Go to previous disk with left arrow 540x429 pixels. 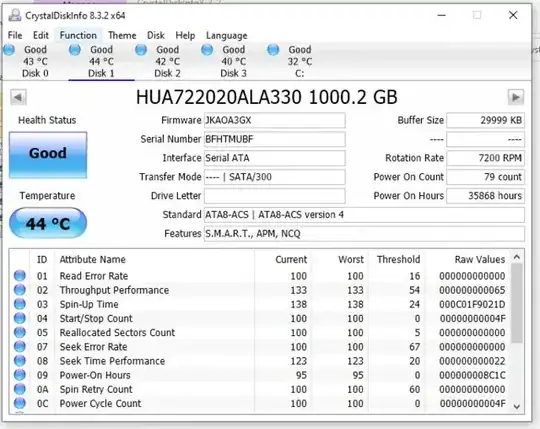pos(18,97)
